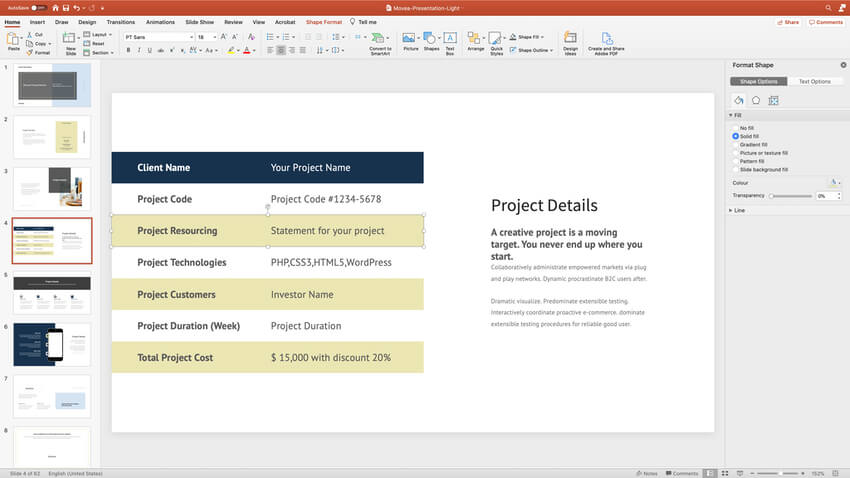Toggle the AutoSave switch

[38, 7]
